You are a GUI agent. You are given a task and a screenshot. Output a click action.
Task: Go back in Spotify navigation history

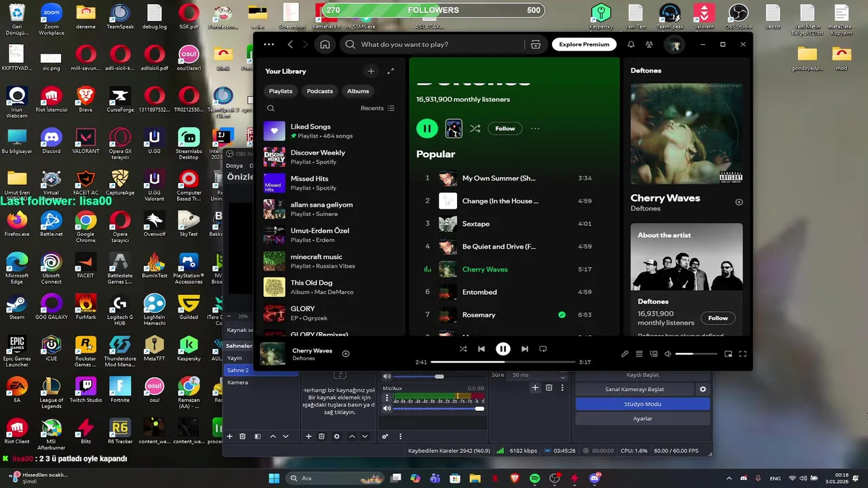[x=290, y=44]
